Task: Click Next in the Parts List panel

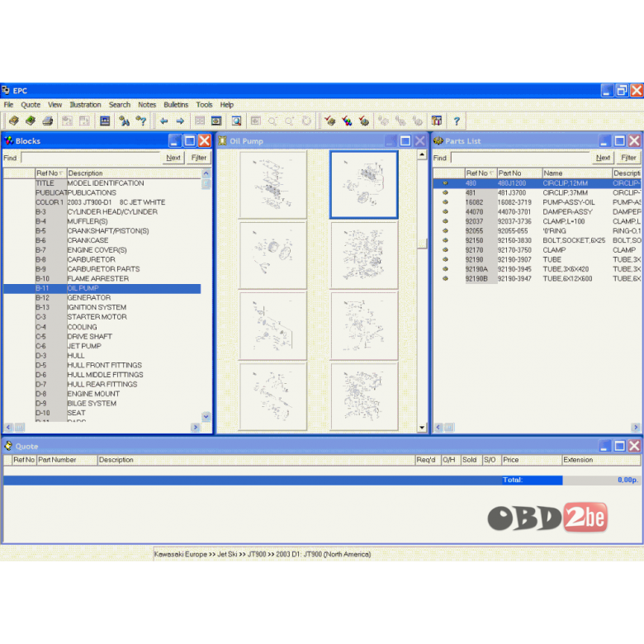Action: pos(603,158)
